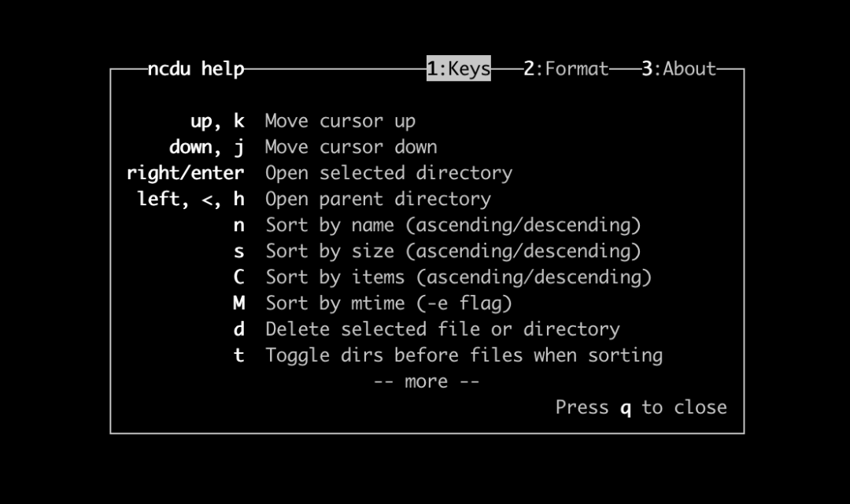Click Toggle dirs before files description

pyautogui.click(x=464, y=355)
